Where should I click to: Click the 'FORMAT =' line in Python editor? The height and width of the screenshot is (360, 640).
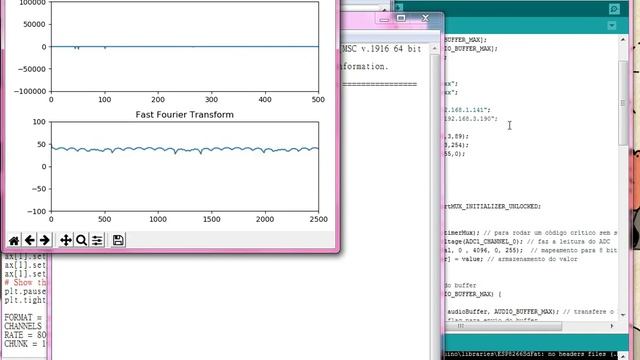pyautogui.click(x=24, y=318)
